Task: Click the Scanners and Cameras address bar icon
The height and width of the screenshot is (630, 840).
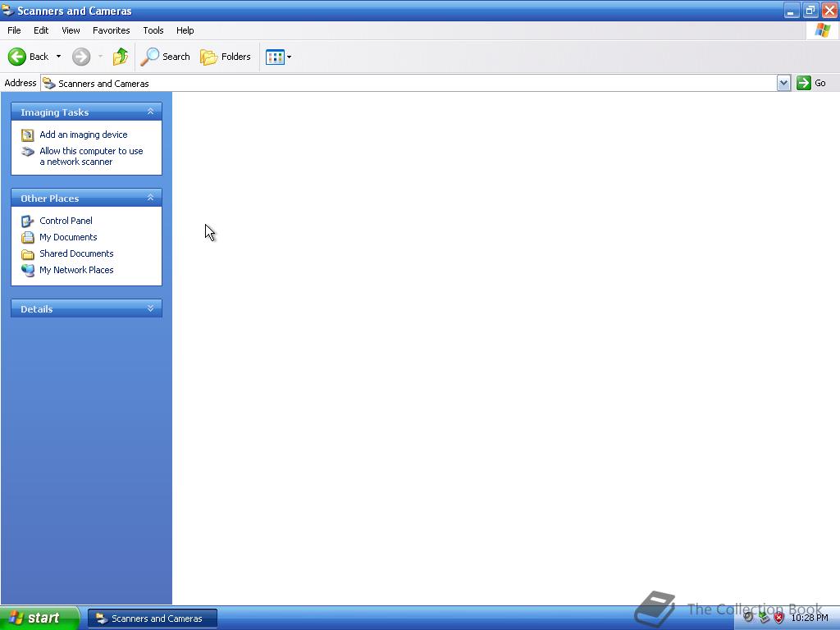Action: [x=49, y=83]
